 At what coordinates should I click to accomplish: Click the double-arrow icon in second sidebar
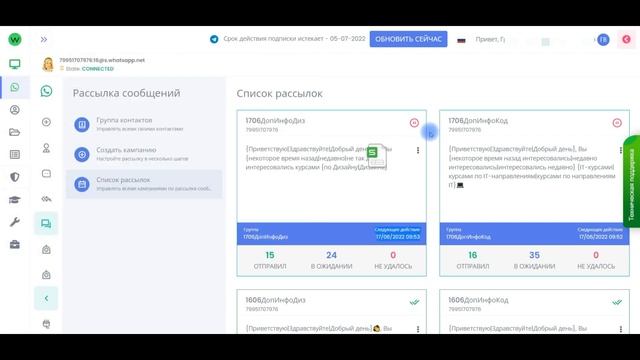pos(46,199)
